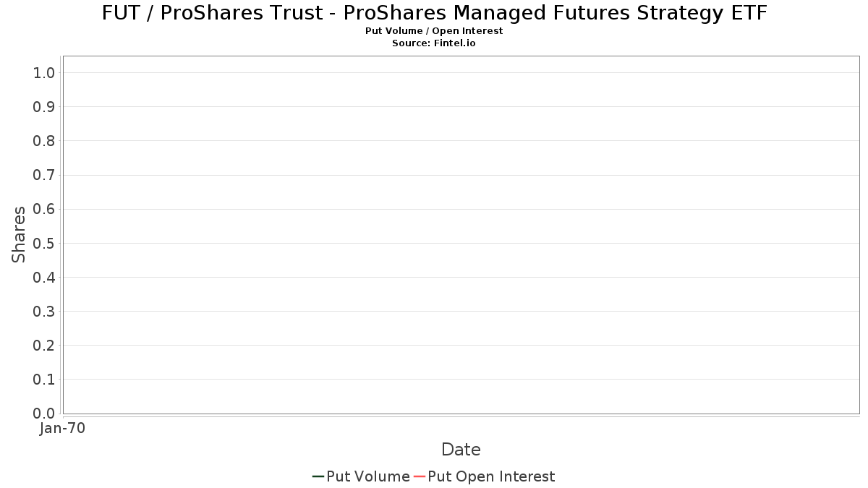Click the center of the empty plot area
Screen dimensions: 868x488
click(461, 235)
